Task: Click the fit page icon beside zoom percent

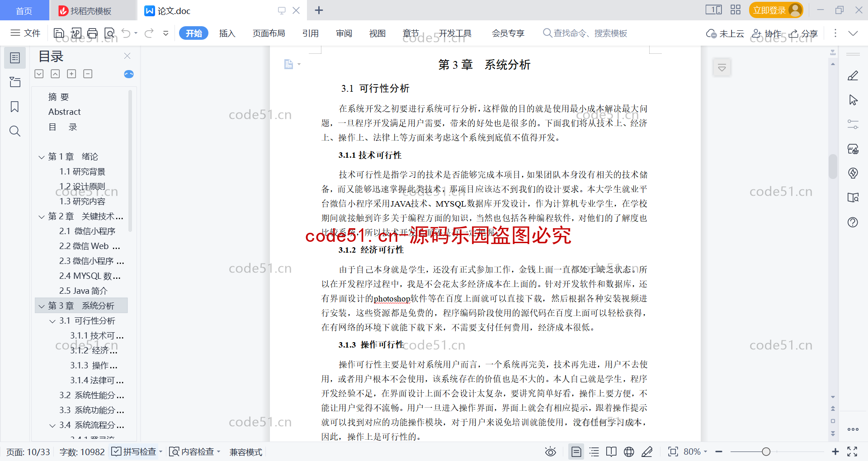Action: (x=673, y=452)
